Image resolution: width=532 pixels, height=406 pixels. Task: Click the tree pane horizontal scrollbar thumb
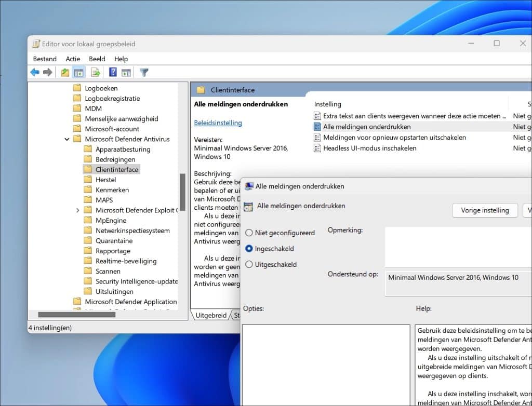tap(77, 315)
